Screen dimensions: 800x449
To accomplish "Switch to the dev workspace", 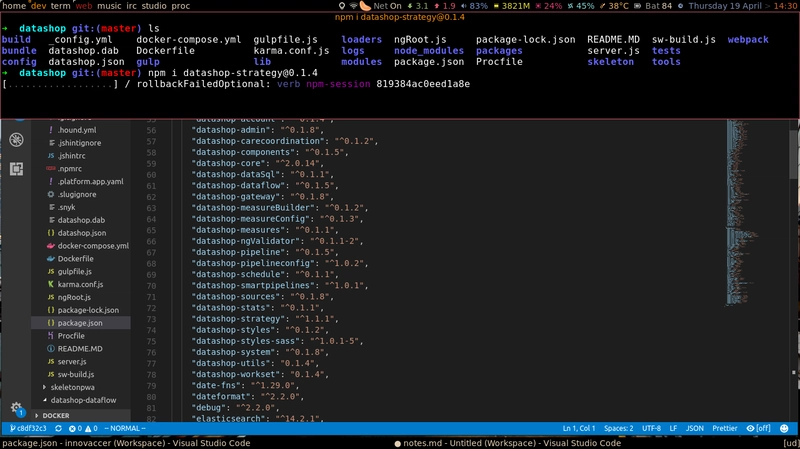I will [38, 6].
